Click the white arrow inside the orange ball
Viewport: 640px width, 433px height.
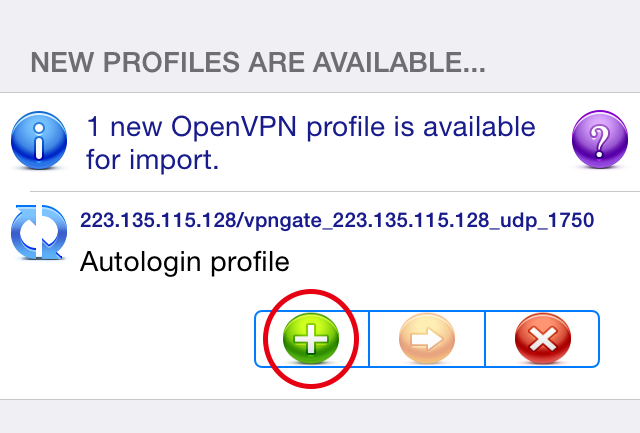[427, 339]
